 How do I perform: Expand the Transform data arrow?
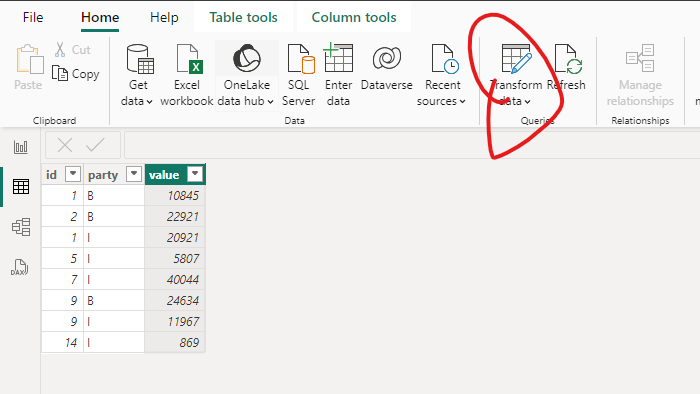click(528, 102)
